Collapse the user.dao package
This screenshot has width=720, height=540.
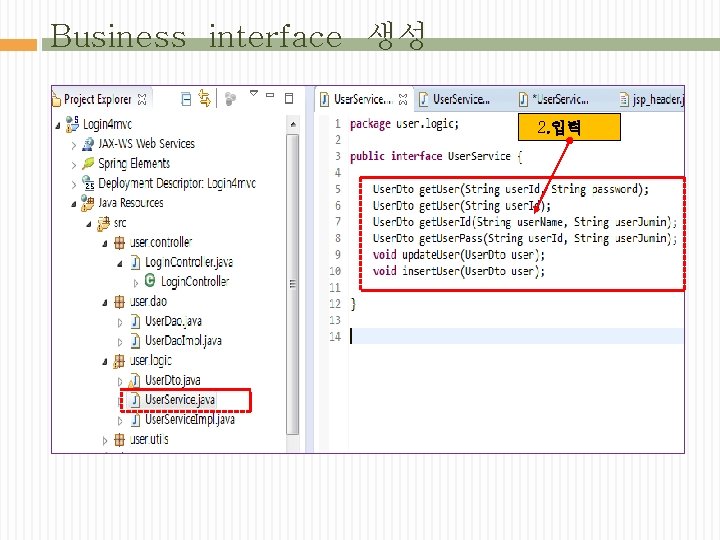[x=105, y=303]
